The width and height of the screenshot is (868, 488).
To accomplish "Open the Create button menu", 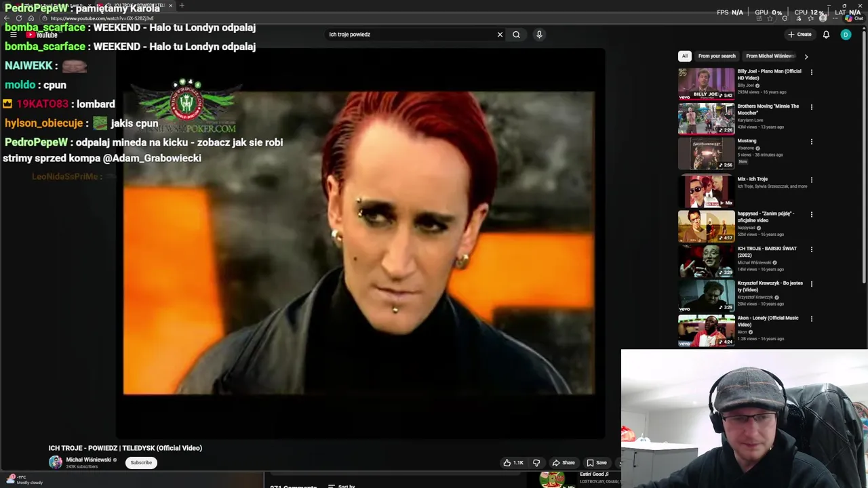I will coord(800,35).
